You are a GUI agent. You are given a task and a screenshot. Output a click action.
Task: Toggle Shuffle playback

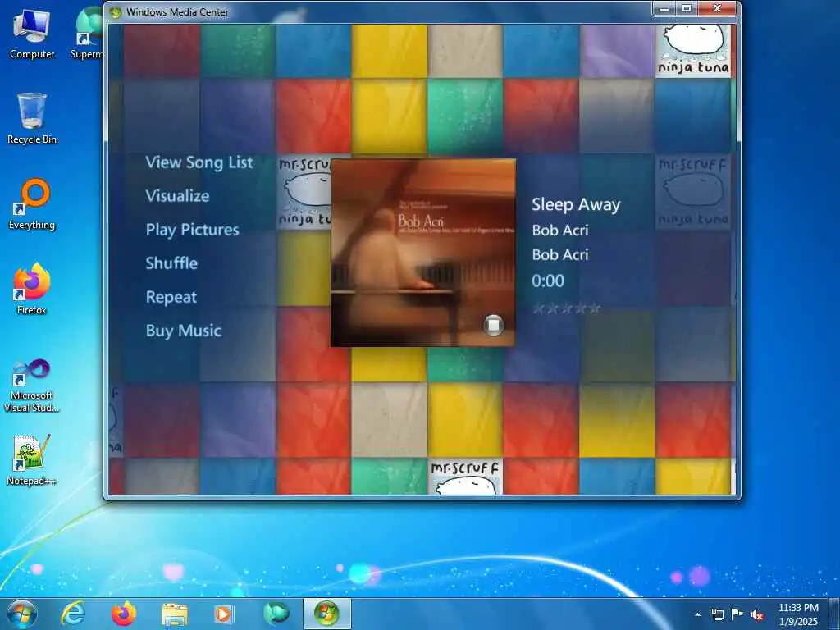[x=171, y=263]
